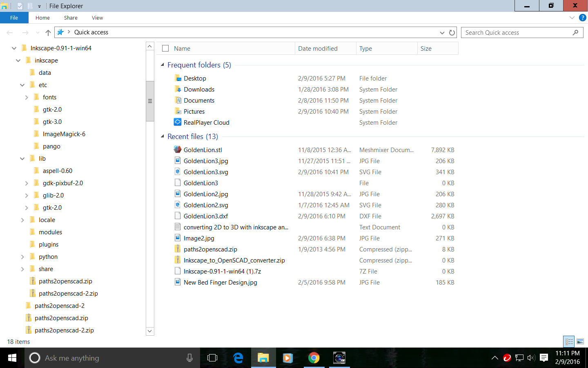Switch to large thumbnail view in status bar

[x=581, y=341]
